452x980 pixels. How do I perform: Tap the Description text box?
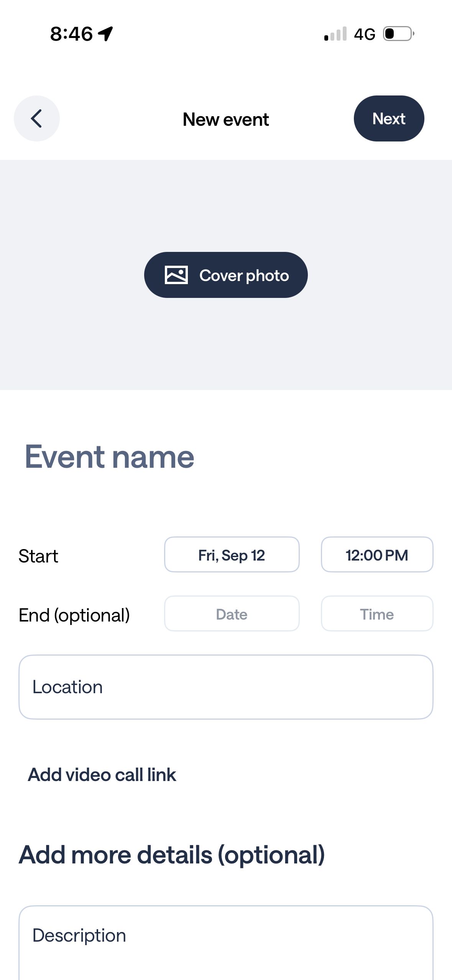click(x=226, y=943)
